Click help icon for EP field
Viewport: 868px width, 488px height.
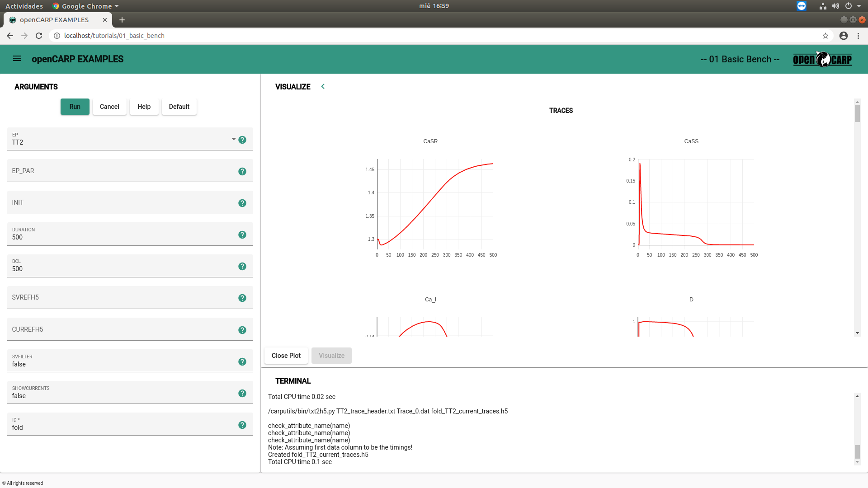[x=242, y=140]
